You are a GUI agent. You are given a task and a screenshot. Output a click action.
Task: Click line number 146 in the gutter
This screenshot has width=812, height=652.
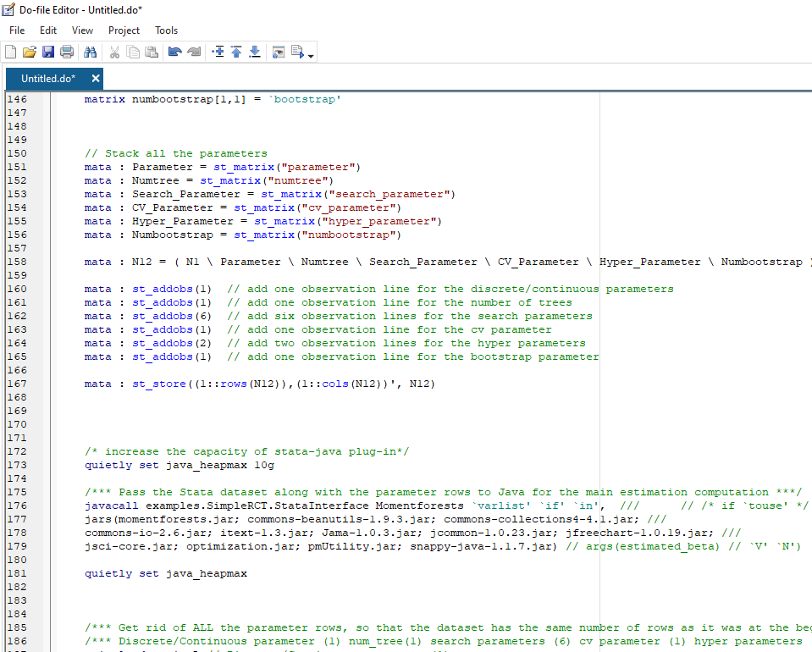pyautogui.click(x=17, y=99)
